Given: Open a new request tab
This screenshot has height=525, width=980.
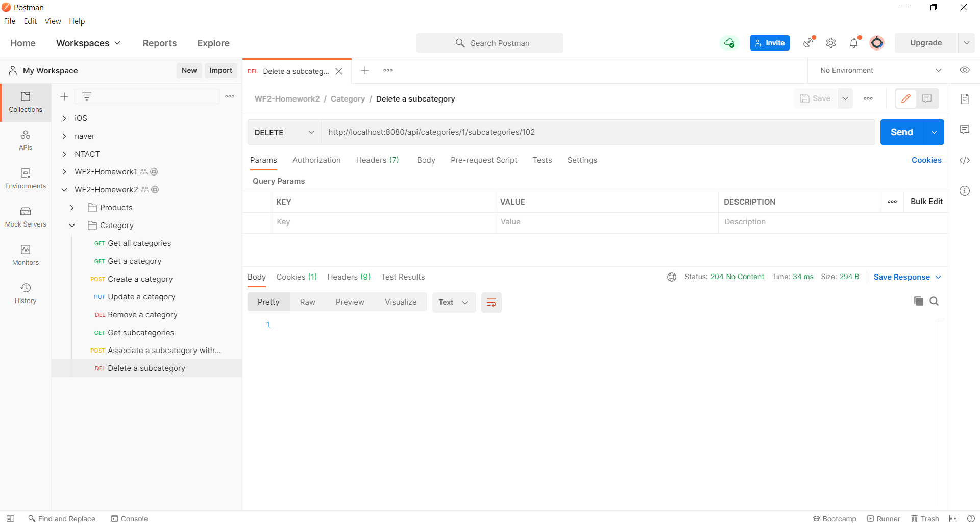Looking at the screenshot, I should click(x=365, y=70).
